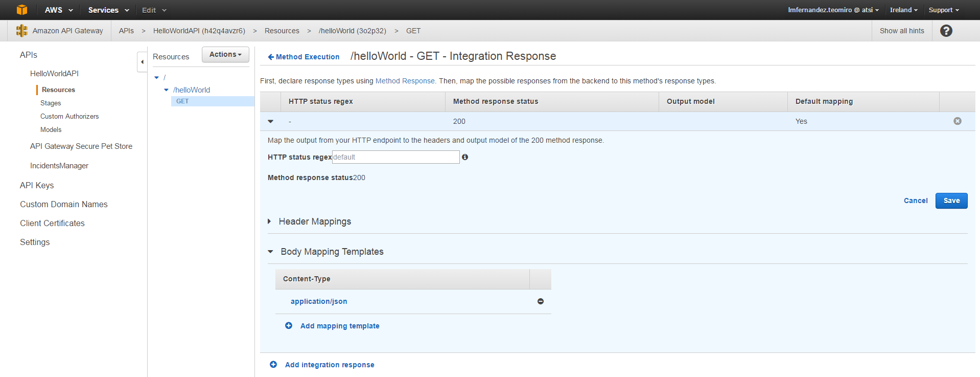Select Resources under HelloWorldAPI
Image resolution: width=980 pixels, height=377 pixels.
click(x=58, y=90)
